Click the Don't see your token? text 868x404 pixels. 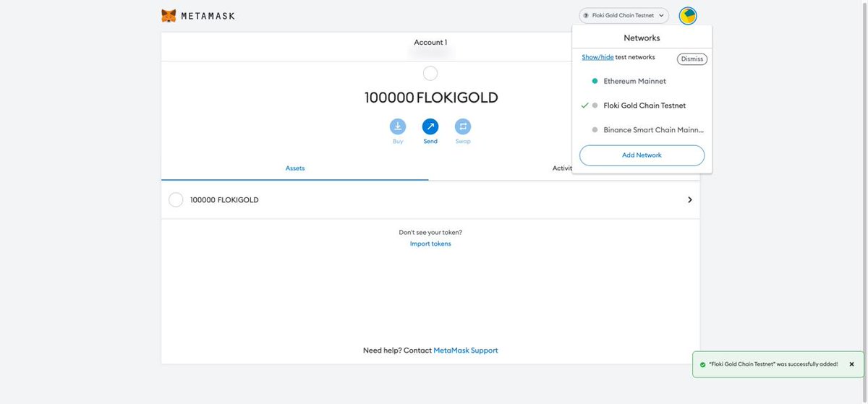[x=430, y=232]
